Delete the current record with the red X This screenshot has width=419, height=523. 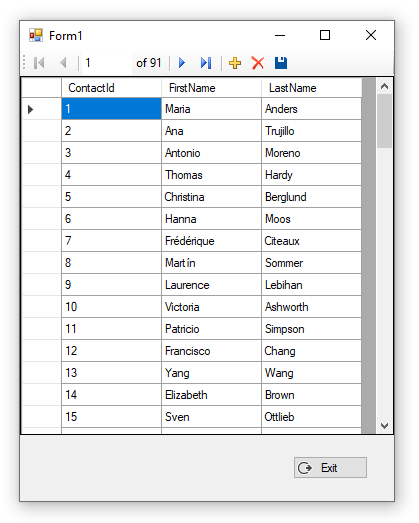click(x=258, y=63)
